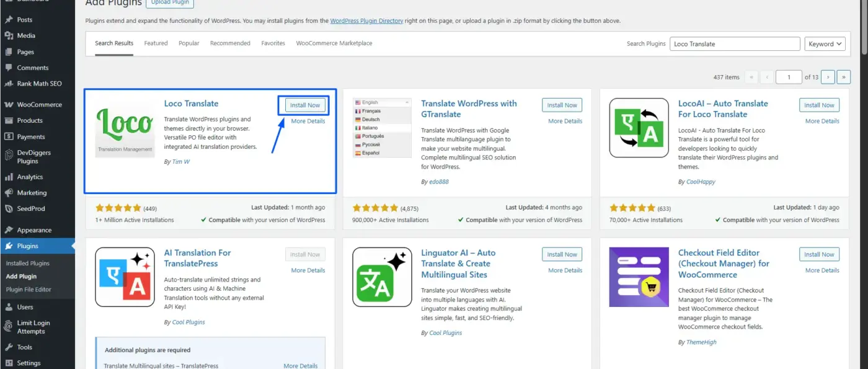This screenshot has height=369, width=868.
Task: Click the current page number field
Action: coord(789,78)
